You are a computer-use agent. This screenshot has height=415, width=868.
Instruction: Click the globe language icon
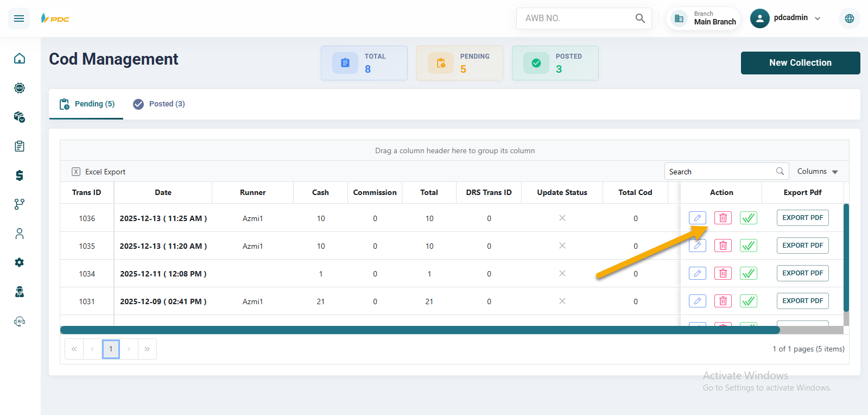849,18
